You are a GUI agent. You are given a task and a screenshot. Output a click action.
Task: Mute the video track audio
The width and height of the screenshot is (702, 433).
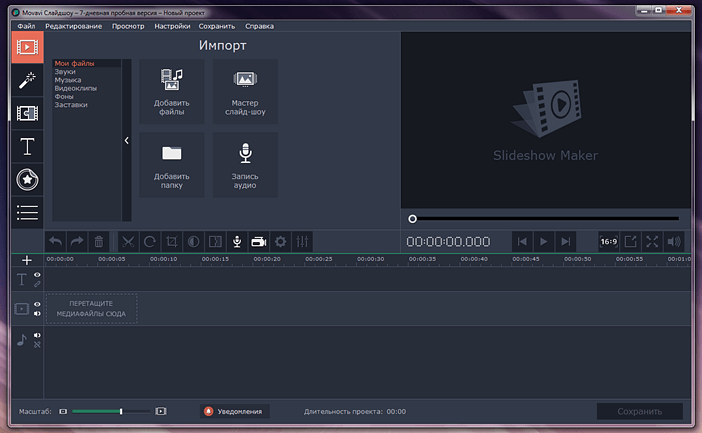pos(37,313)
